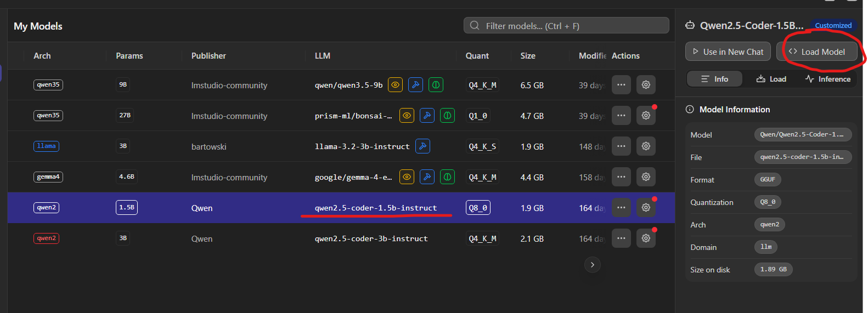Click the llama arch tag
The width and height of the screenshot is (868, 313).
[46, 146]
